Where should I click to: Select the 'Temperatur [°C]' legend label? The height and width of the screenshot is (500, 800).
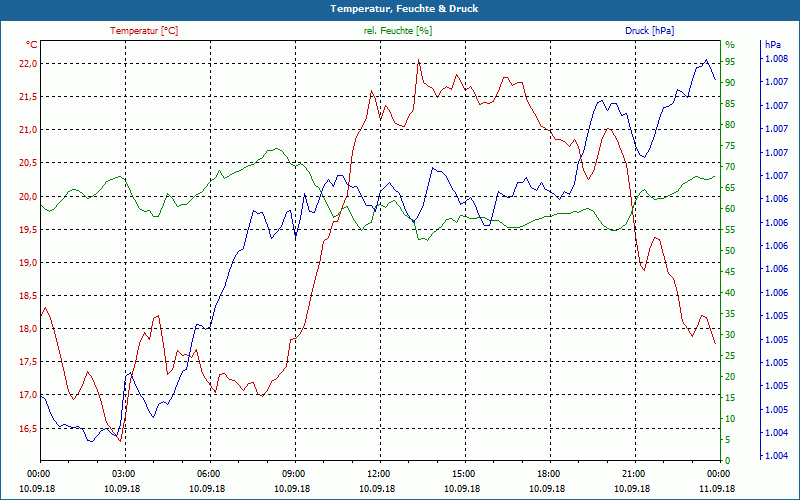(144, 31)
